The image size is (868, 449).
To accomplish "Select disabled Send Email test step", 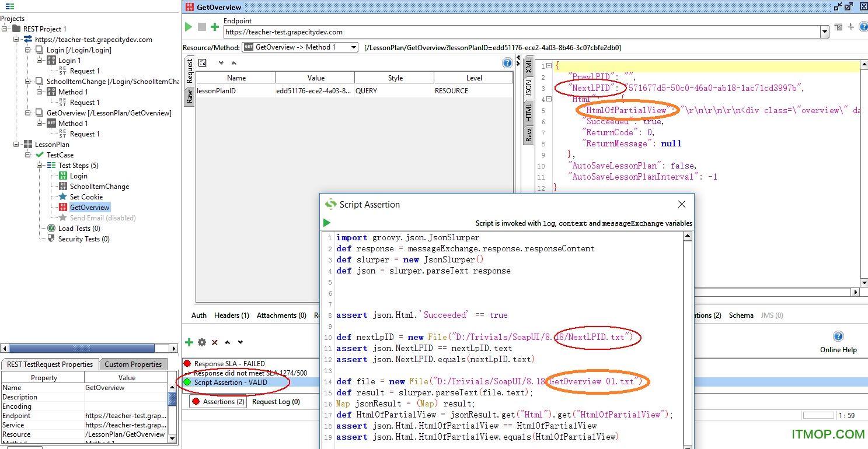I will point(97,218).
